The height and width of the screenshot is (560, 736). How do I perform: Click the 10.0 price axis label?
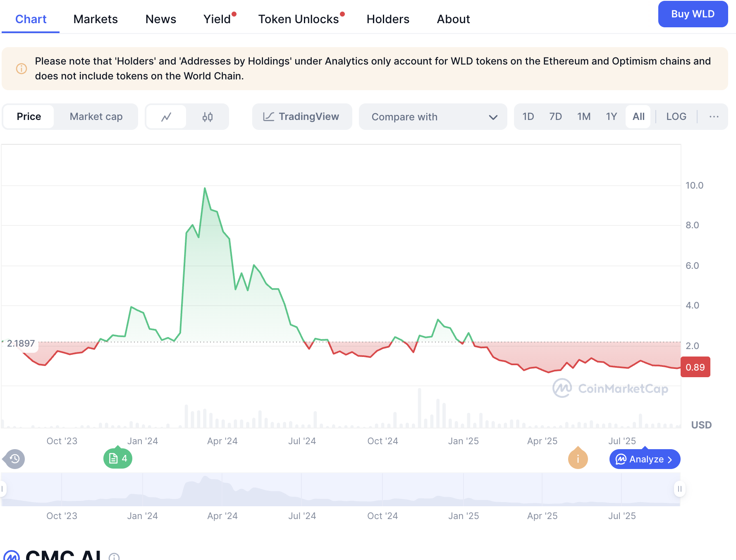point(694,185)
